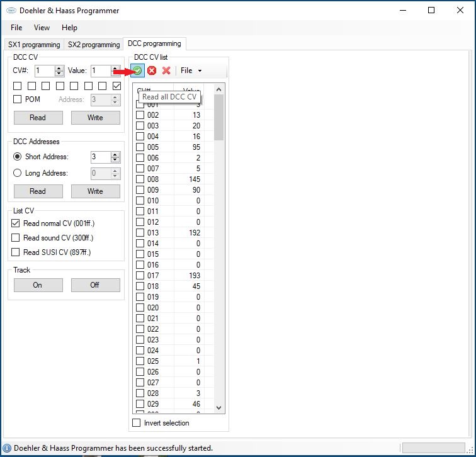This screenshot has width=476, height=457.
Task: Click the successfully started status message
Action: [113, 448]
